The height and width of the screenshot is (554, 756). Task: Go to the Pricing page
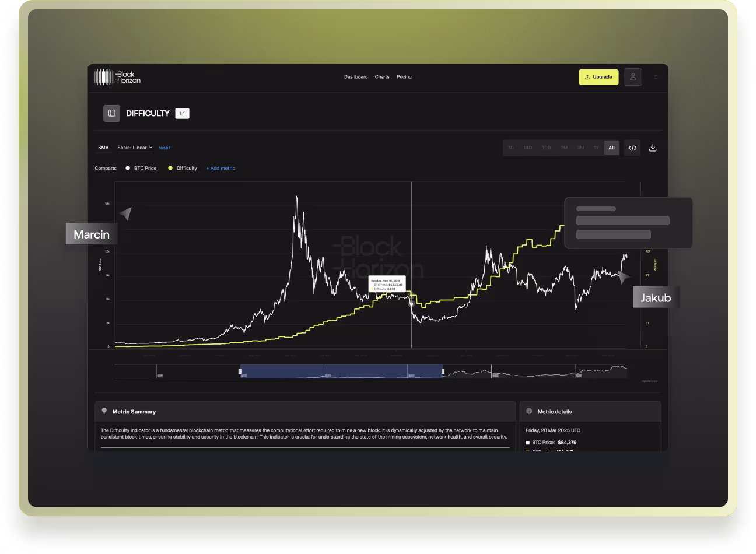pos(404,77)
